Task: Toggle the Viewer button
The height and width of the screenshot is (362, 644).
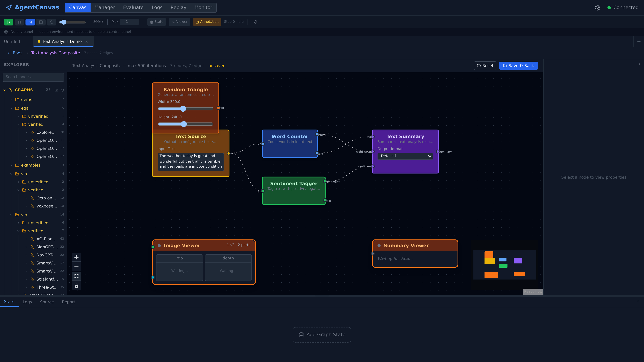Action: (179, 22)
